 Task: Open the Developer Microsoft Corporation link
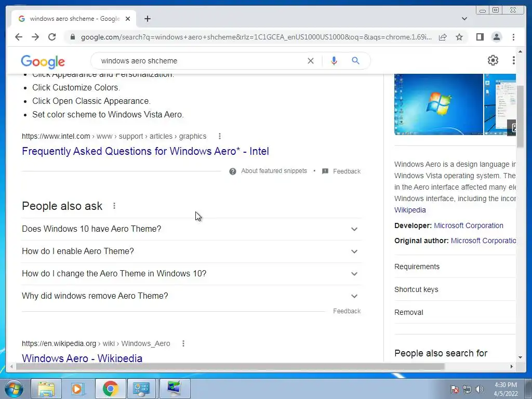[x=468, y=225]
